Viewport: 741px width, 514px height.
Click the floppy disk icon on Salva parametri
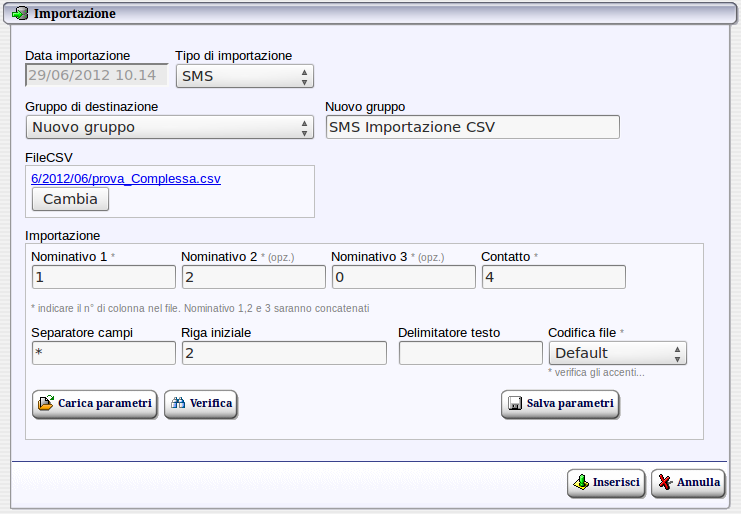click(515, 404)
